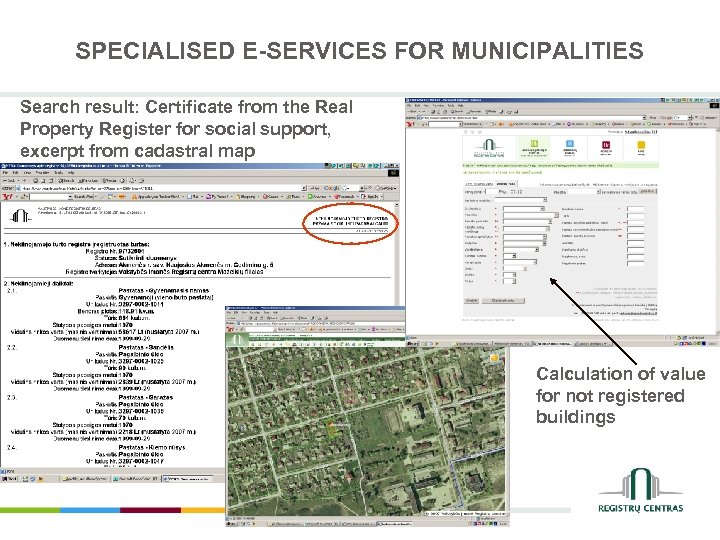The height and width of the screenshot is (540, 720).
Task: Open the ninth dropdown in form's left column
Action: click(x=520, y=262)
